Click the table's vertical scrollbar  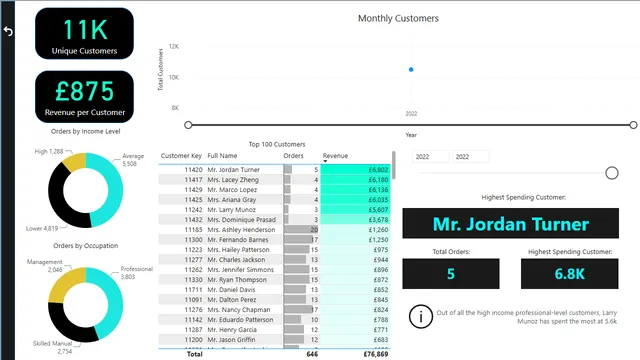393,165
